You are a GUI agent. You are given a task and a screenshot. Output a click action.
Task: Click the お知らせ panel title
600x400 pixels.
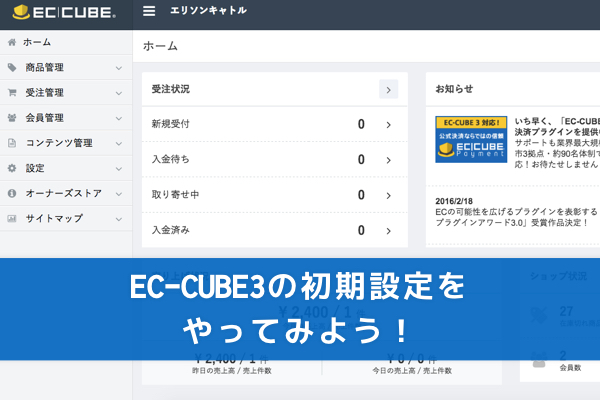[454, 89]
